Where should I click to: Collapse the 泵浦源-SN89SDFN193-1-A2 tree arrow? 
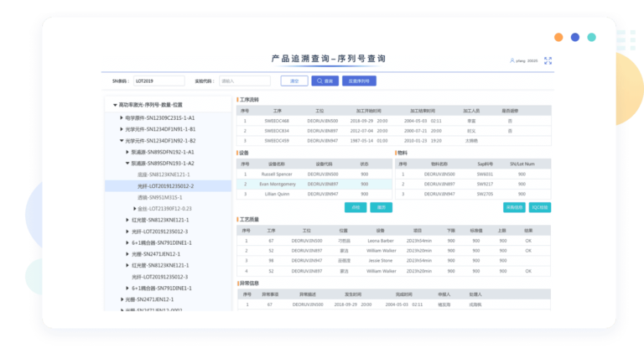click(x=127, y=163)
